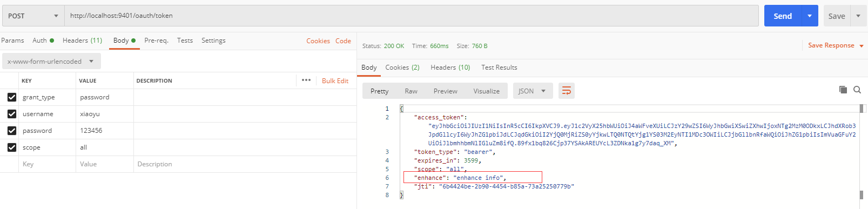The height and width of the screenshot is (209, 868).
Task: Click the VALUE column header
Action: tap(88, 81)
